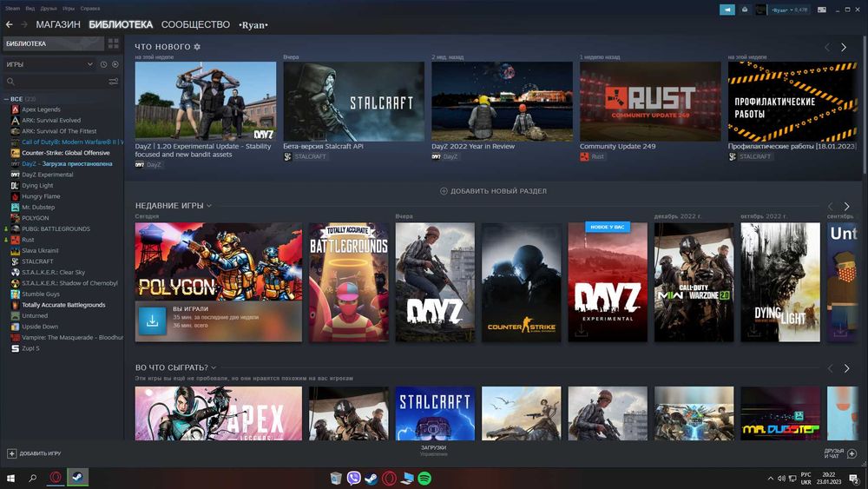Click the profile avatar in title bar
The image size is (868, 489).
tap(761, 10)
